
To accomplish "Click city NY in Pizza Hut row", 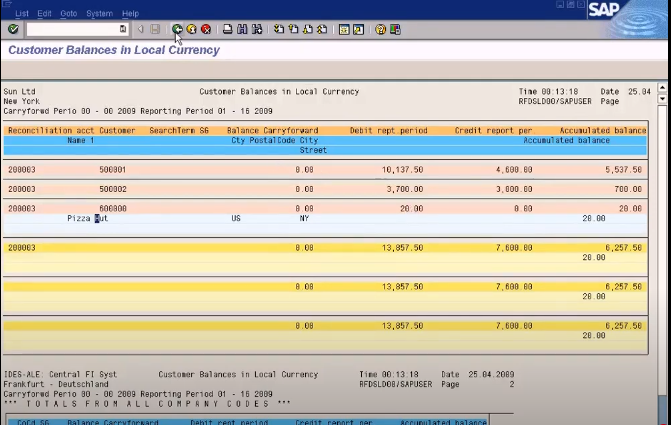I will 304,218.
